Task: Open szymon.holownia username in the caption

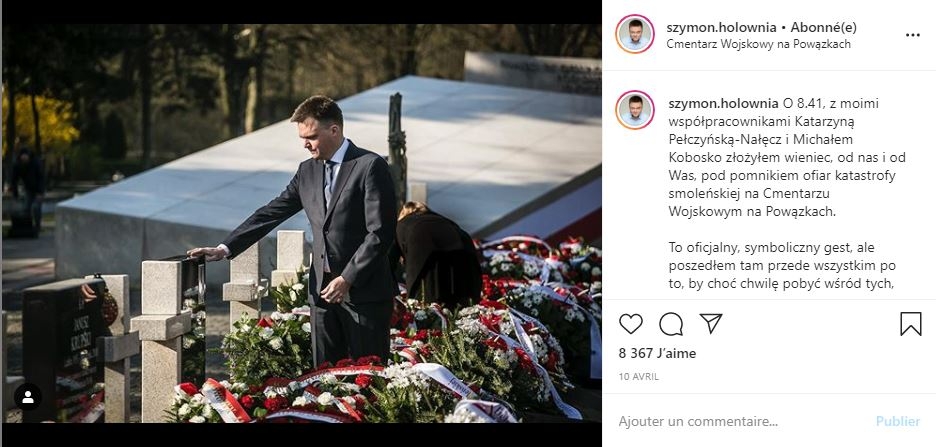Action: pos(723,104)
